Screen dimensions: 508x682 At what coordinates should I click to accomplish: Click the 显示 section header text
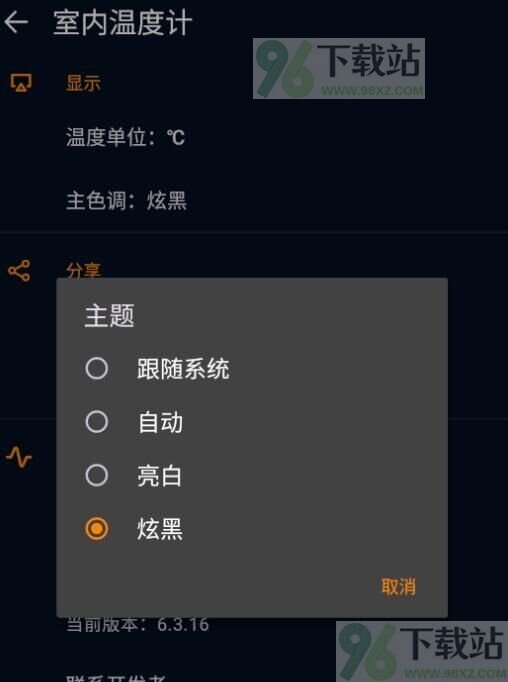(83, 83)
